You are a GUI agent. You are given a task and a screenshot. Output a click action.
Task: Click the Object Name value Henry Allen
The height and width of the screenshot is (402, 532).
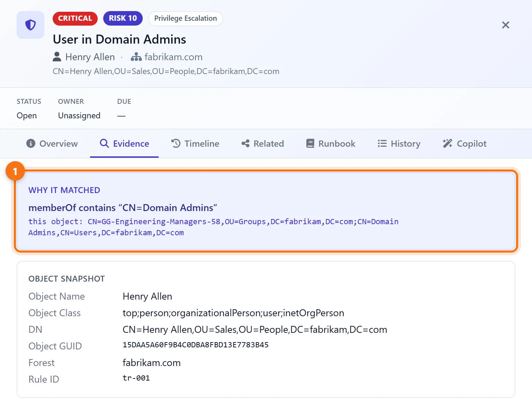tap(148, 296)
